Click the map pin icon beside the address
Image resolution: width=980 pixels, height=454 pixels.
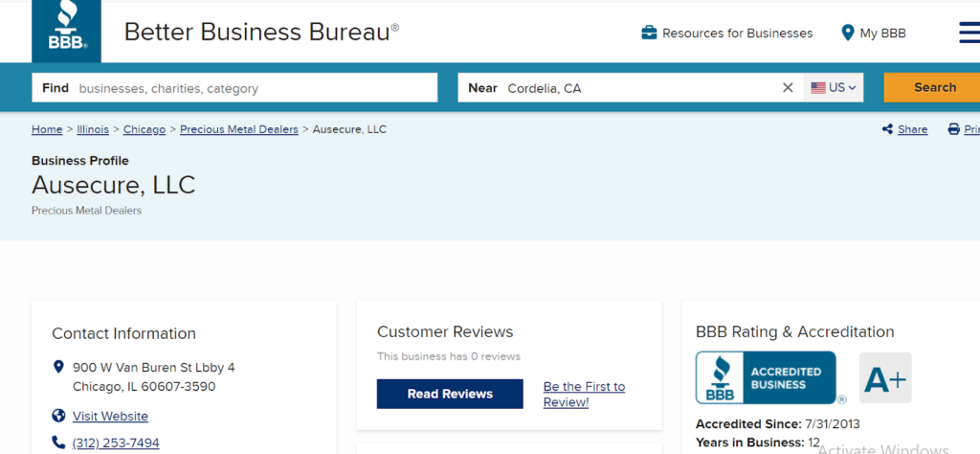58,367
